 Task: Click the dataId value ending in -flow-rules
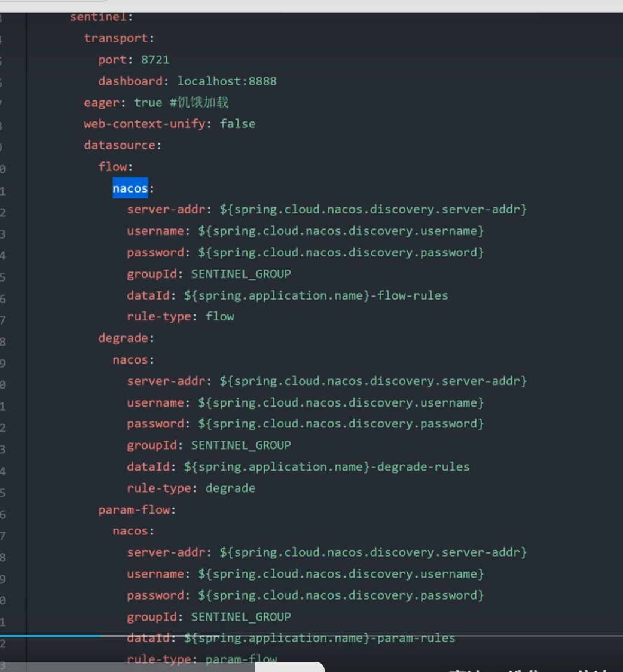coord(316,295)
